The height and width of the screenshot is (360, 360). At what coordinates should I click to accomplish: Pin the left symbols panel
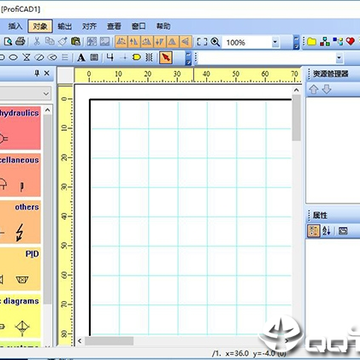37,73
